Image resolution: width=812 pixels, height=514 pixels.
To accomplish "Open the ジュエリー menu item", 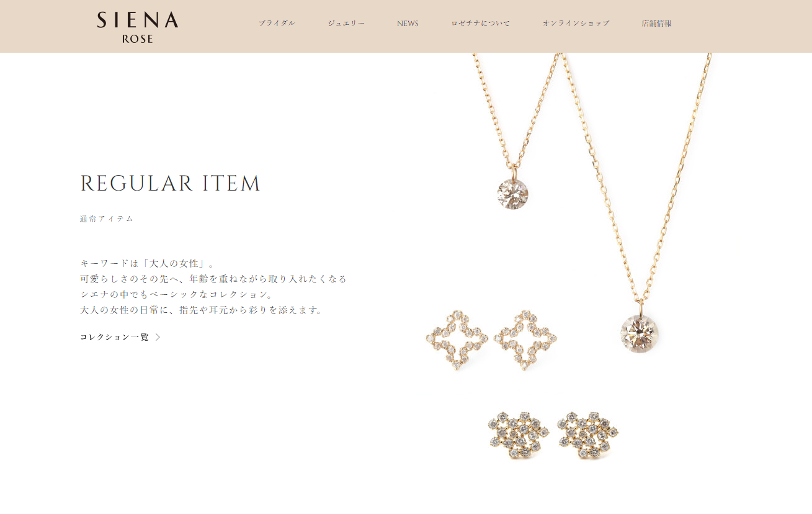I will coord(346,24).
